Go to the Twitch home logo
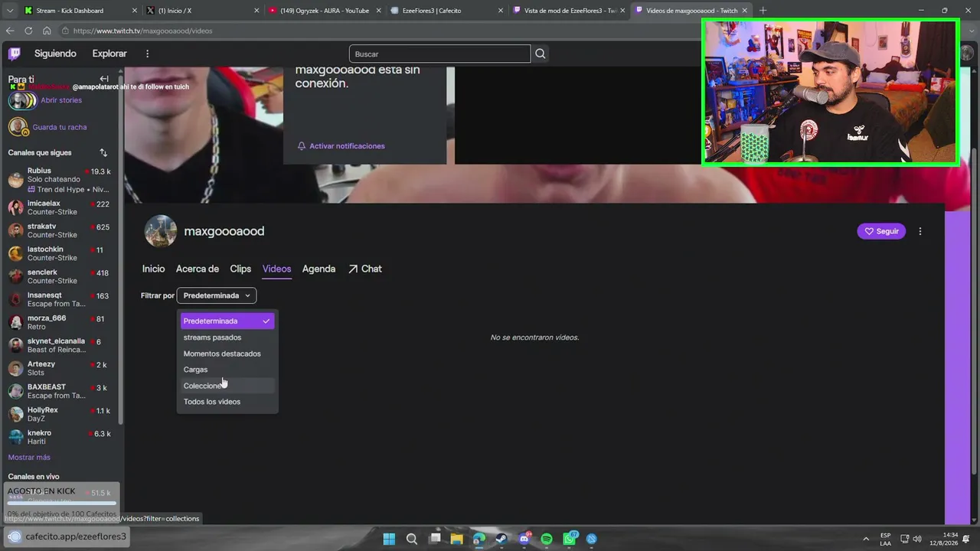The width and height of the screenshot is (980, 551). coord(15,54)
